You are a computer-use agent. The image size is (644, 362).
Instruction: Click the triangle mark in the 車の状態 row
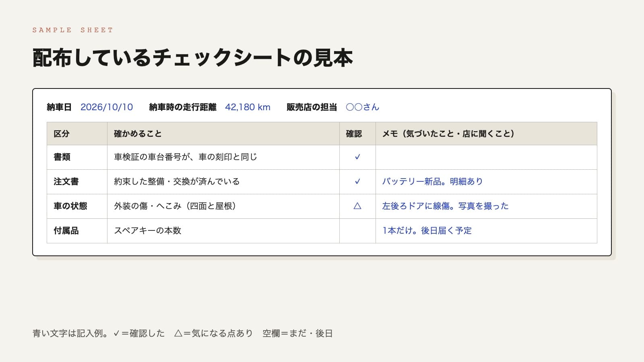click(x=357, y=206)
